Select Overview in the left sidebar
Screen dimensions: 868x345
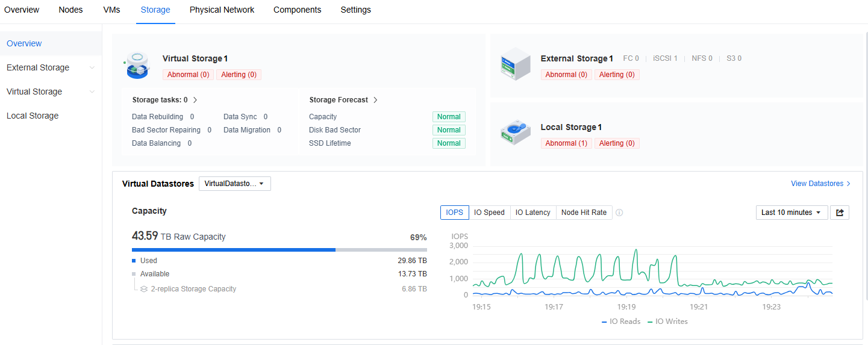51,43
